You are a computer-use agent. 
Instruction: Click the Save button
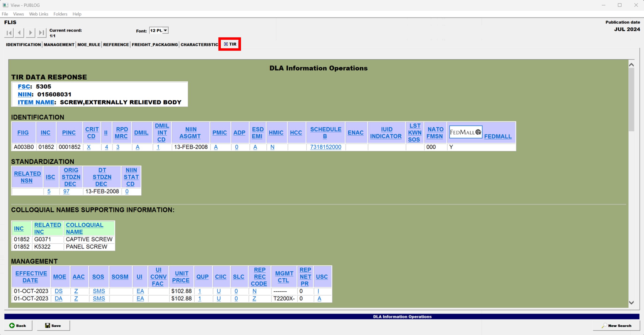[53, 325]
